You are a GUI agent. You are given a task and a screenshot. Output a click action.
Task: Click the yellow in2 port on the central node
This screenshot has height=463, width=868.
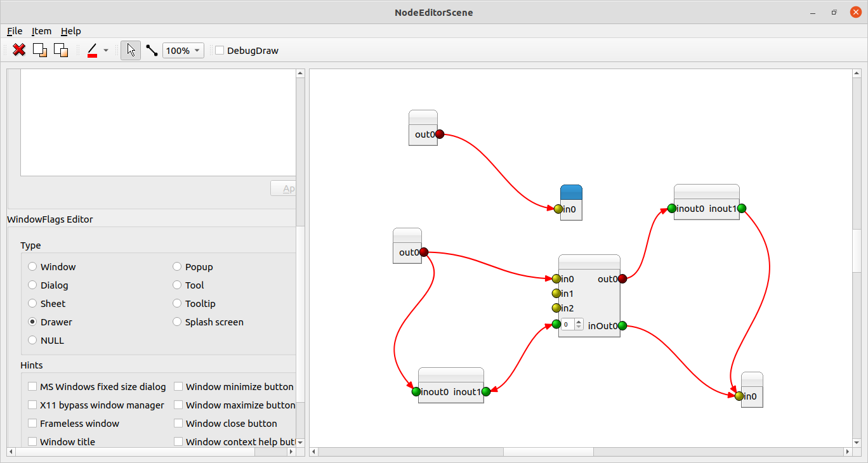[x=556, y=308]
